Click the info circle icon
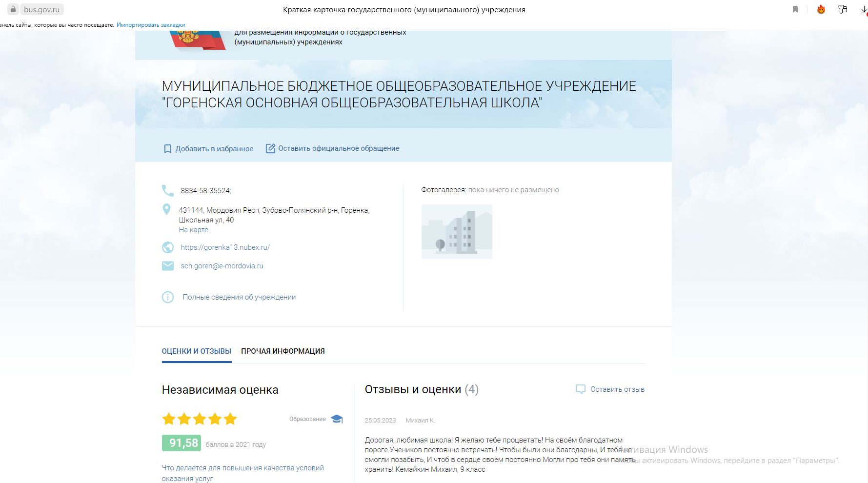This screenshot has height=483, width=868. click(x=167, y=297)
